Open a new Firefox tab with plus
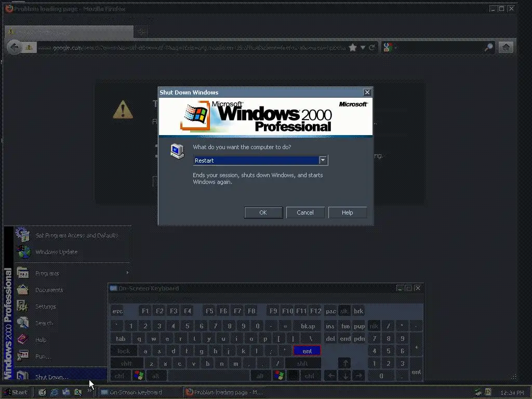 coord(142,32)
